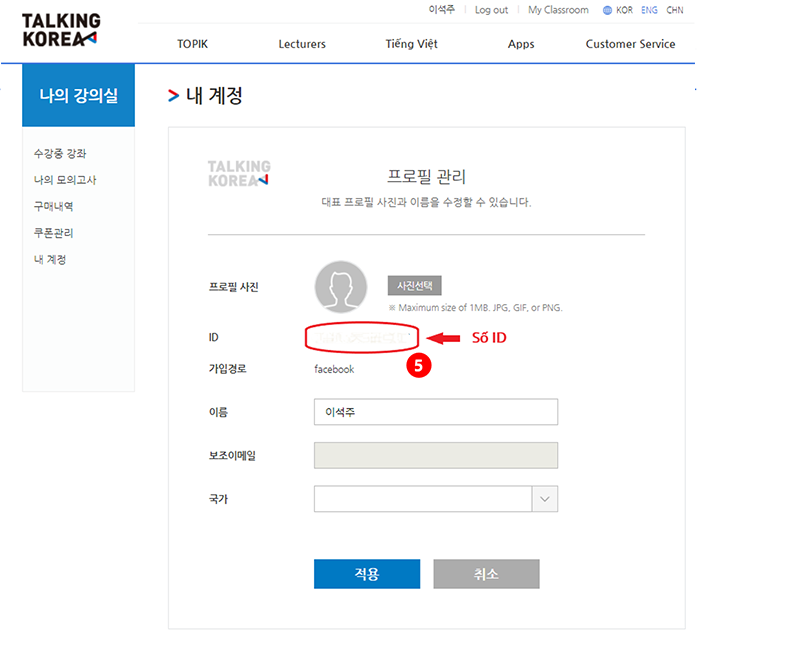Click the 이름 name input field
The height and width of the screenshot is (666, 800).
click(x=435, y=412)
